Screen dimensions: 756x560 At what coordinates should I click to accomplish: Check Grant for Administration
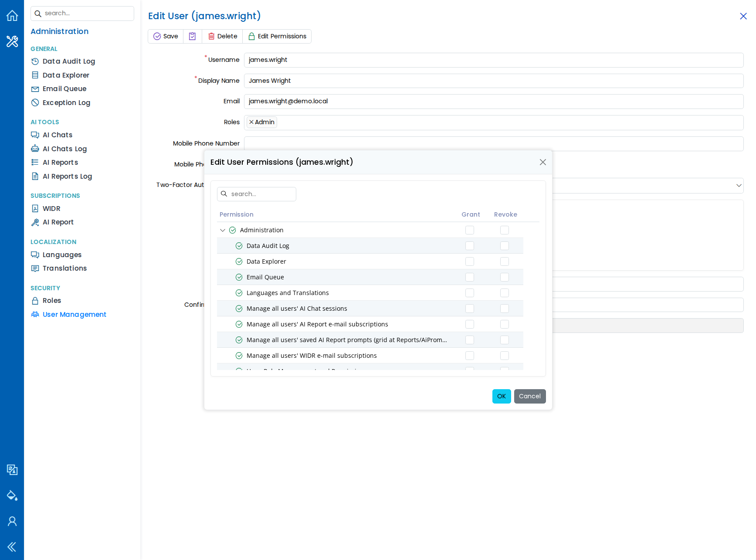coord(470,230)
